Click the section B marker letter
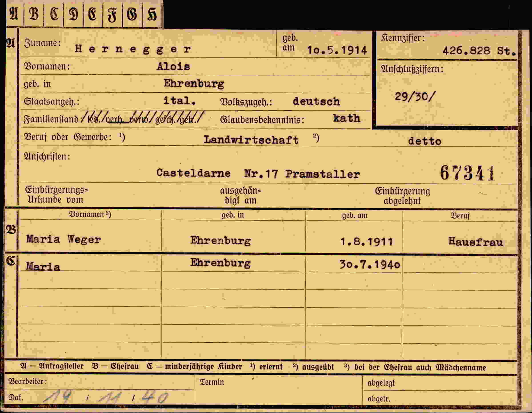Image resolution: width=532 pixels, height=413 pixels. click(11, 229)
